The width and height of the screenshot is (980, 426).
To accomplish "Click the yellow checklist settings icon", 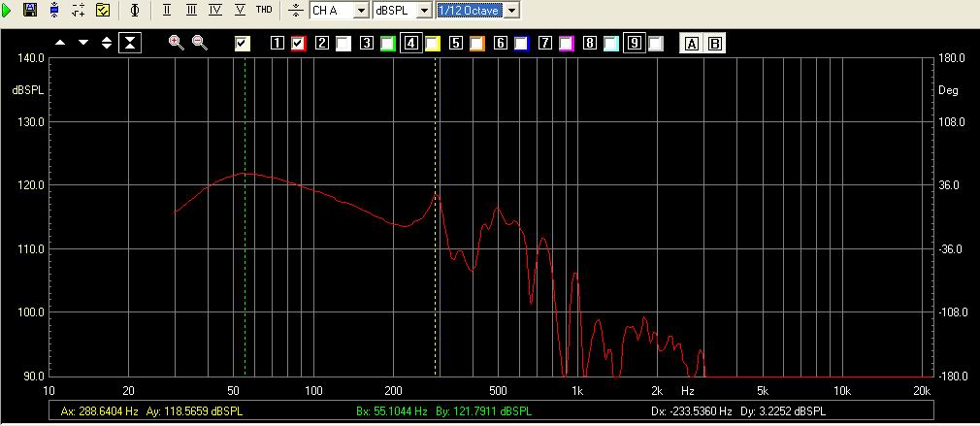I will (102, 10).
